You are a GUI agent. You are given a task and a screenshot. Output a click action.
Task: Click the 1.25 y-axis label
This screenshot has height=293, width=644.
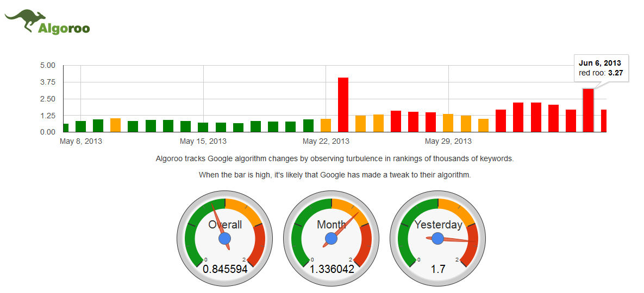pyautogui.click(x=48, y=116)
